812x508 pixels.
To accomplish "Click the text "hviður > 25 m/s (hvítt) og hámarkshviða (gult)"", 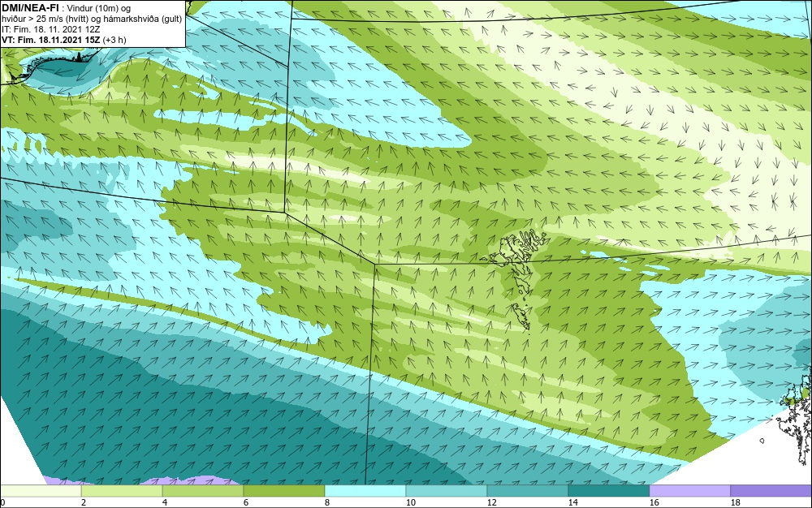I will point(92,19).
